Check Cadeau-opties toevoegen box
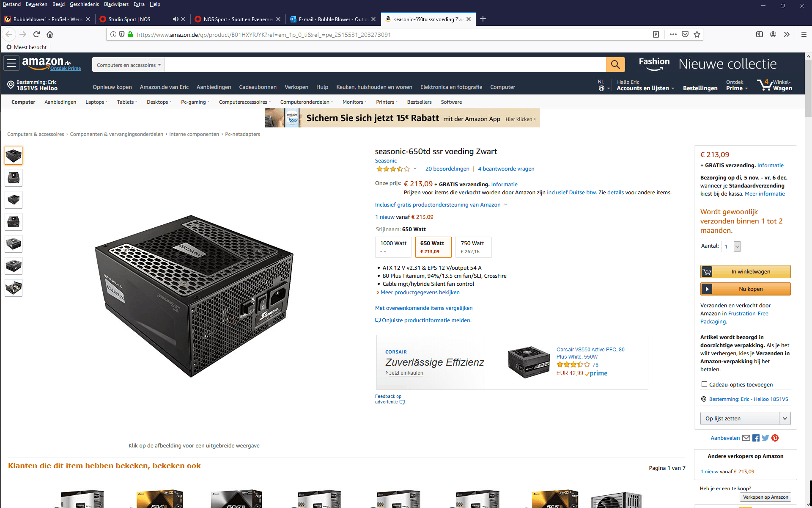812x508 pixels. (x=704, y=384)
